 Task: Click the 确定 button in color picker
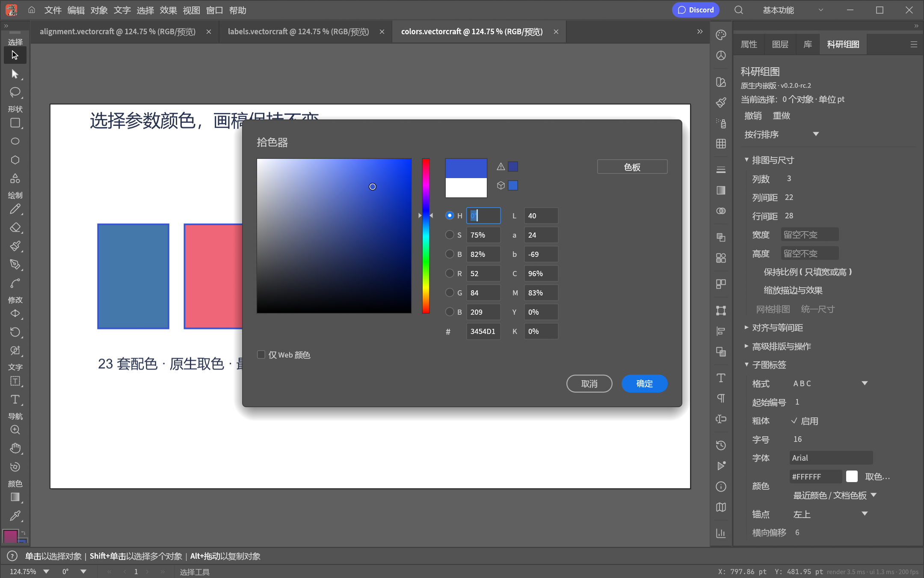click(644, 384)
